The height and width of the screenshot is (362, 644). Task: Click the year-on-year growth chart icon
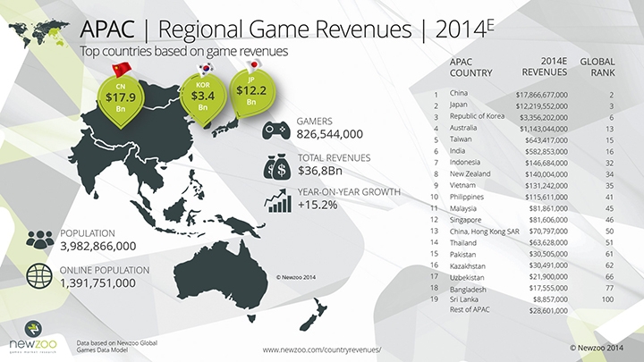pos(275,201)
